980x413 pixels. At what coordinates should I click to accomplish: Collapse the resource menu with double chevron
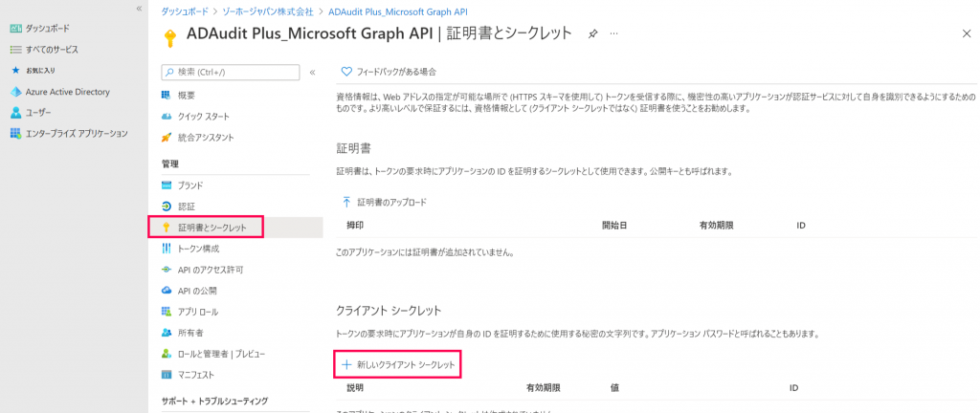tap(313, 73)
